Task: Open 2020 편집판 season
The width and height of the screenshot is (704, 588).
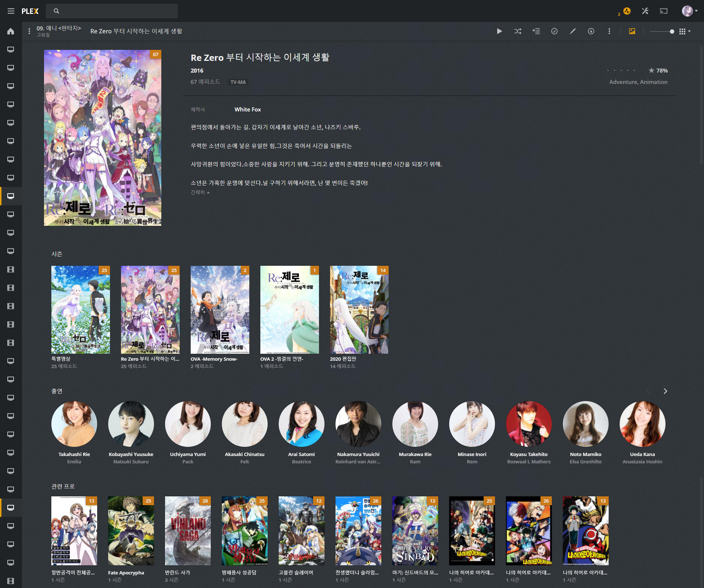Action: click(x=359, y=310)
